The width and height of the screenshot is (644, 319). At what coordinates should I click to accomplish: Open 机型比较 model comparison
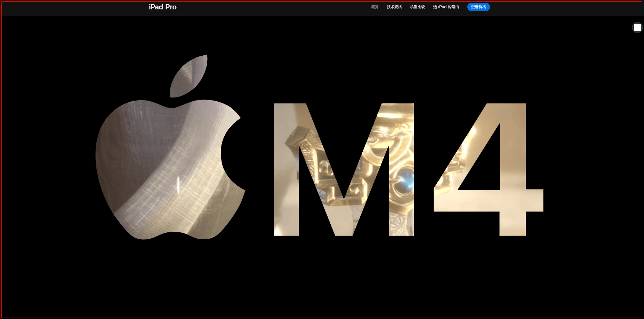tap(417, 7)
